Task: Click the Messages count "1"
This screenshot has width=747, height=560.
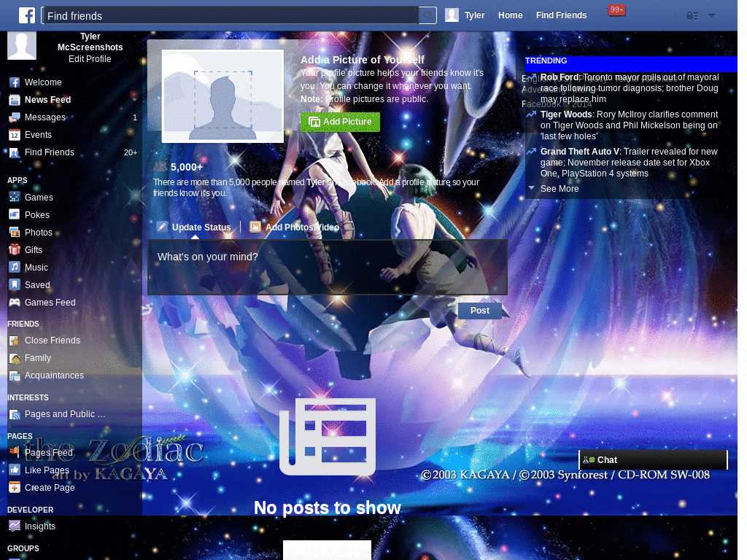Action: (x=135, y=117)
